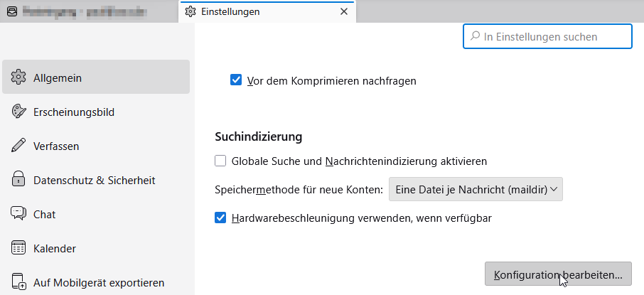Open the Datenschutz & Sicherheit category
Screen dimensions: 644x295
[95, 180]
